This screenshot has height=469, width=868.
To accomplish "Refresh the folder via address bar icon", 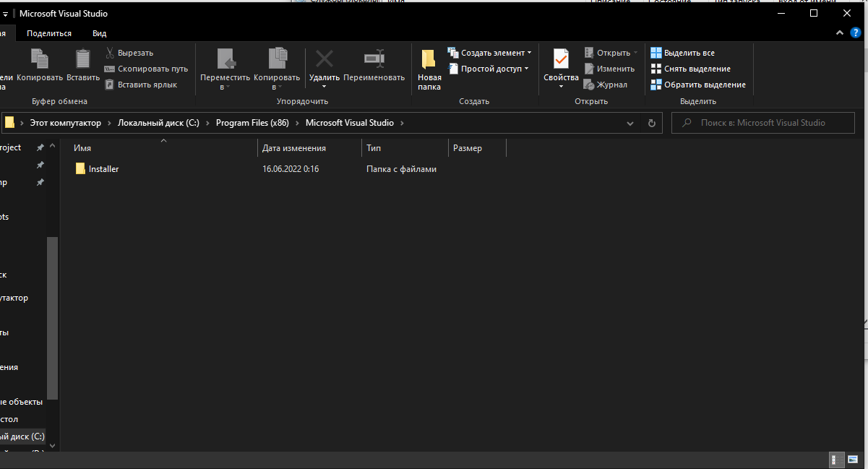I will pyautogui.click(x=652, y=123).
